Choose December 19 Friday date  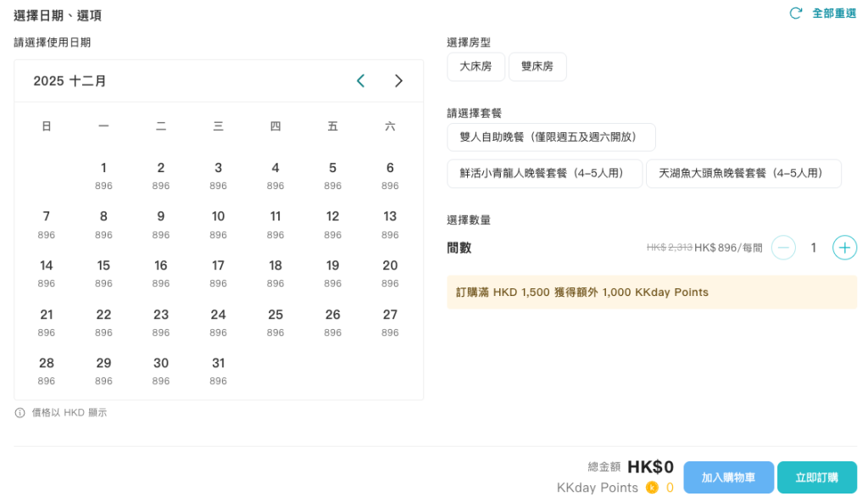tap(332, 272)
